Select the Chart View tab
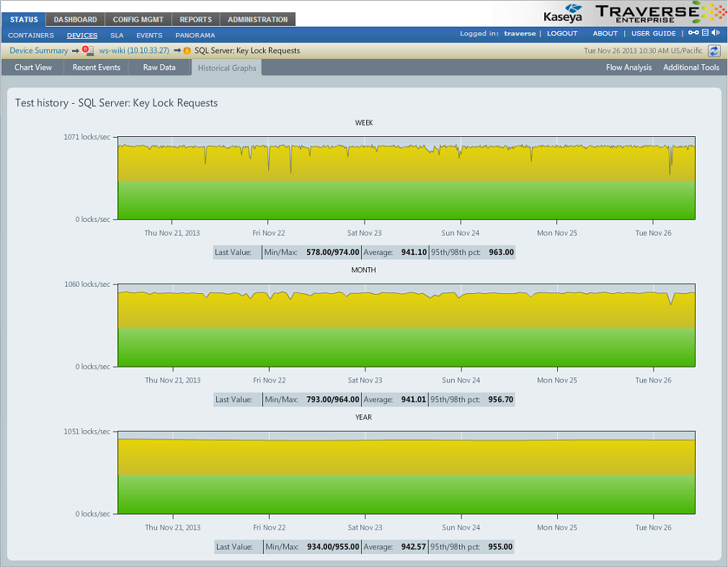 point(33,68)
